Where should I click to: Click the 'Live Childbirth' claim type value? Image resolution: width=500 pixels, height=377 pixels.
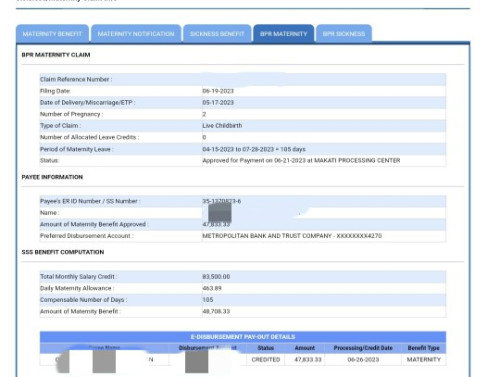coord(222,126)
